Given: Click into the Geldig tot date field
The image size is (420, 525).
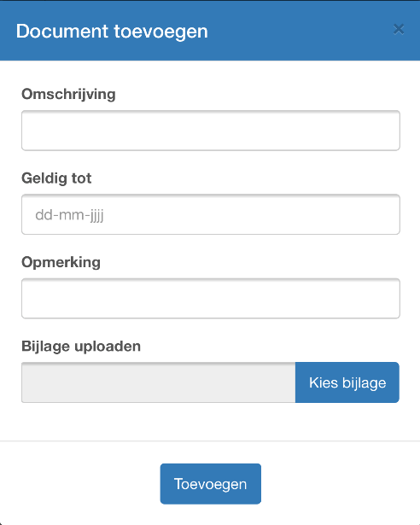Looking at the screenshot, I should coord(211,214).
